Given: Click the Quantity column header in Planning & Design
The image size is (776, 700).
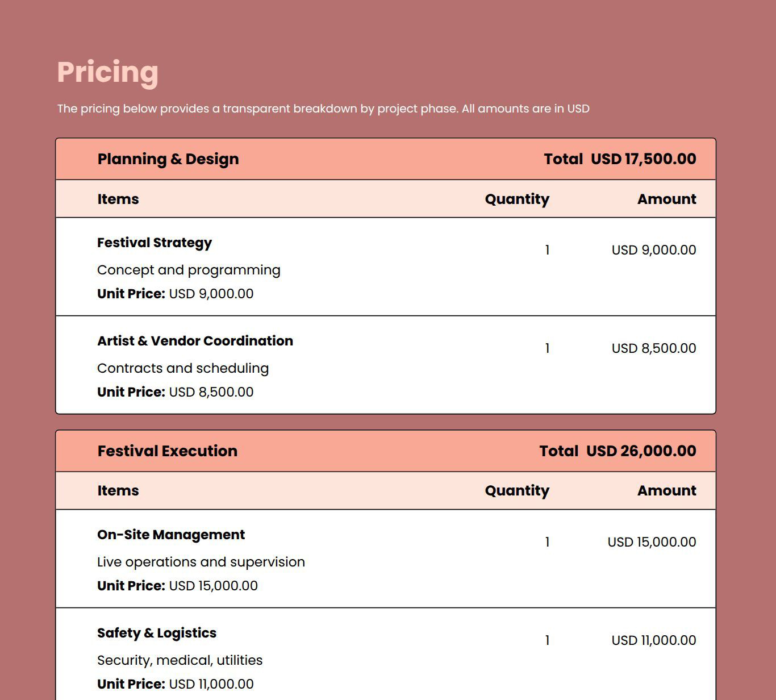Looking at the screenshot, I should (x=516, y=199).
